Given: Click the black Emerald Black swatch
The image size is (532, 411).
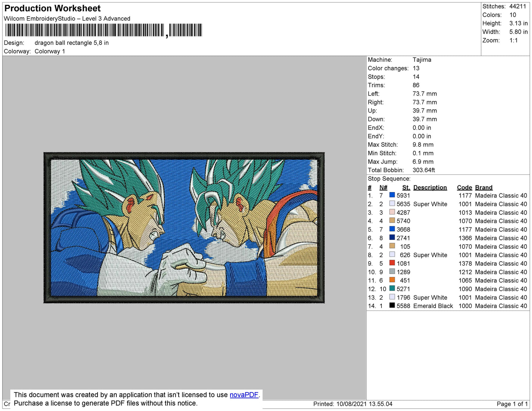Looking at the screenshot, I should coord(392,305).
